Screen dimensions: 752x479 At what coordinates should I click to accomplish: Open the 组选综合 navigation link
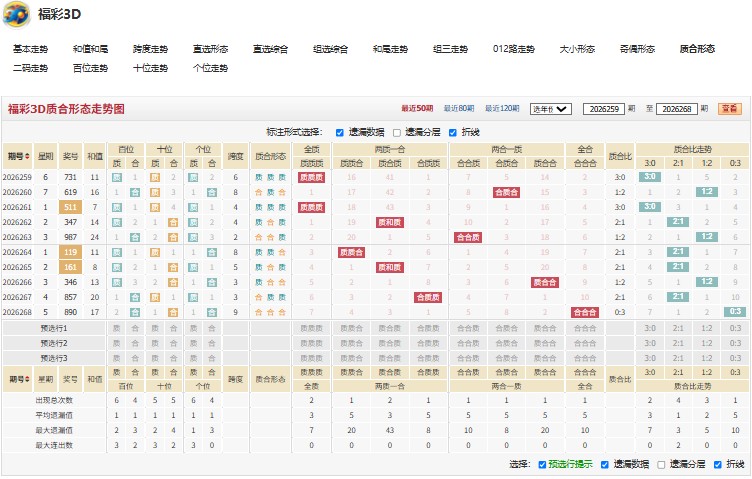(330, 49)
